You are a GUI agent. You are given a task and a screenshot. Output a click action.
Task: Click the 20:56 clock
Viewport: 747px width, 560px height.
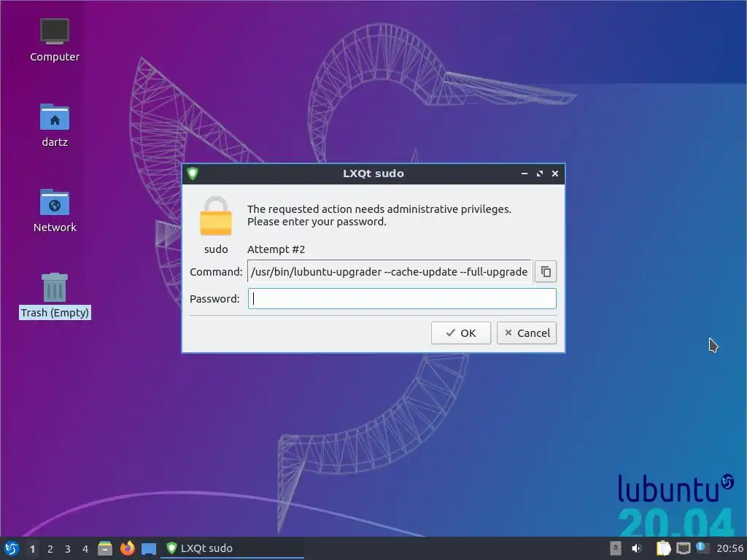tap(729, 548)
